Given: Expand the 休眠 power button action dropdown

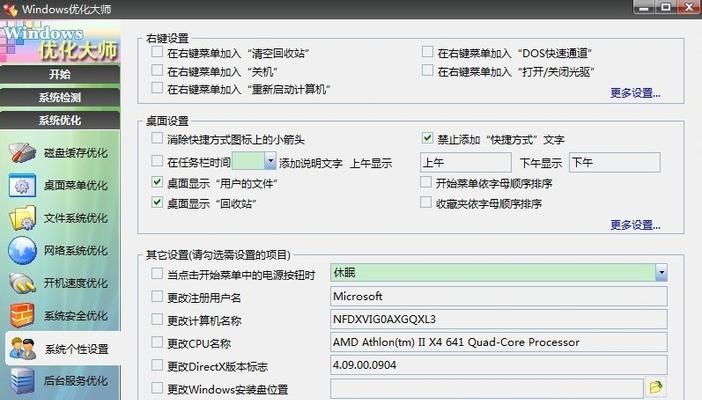Looking at the screenshot, I should 661,272.
